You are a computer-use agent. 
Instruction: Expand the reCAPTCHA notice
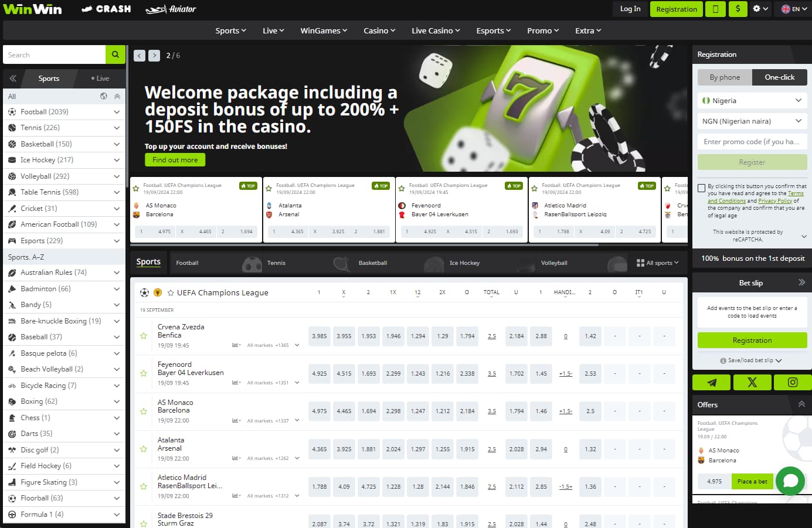pos(804,236)
